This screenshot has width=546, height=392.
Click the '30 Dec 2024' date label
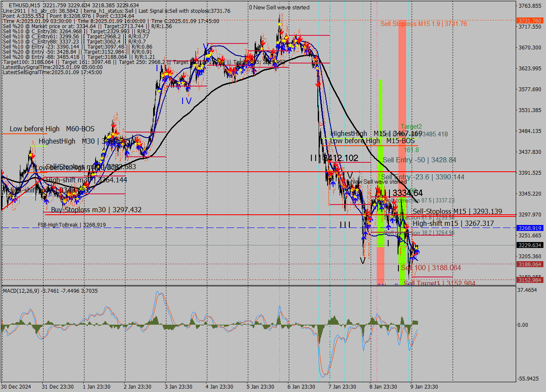coord(16,387)
